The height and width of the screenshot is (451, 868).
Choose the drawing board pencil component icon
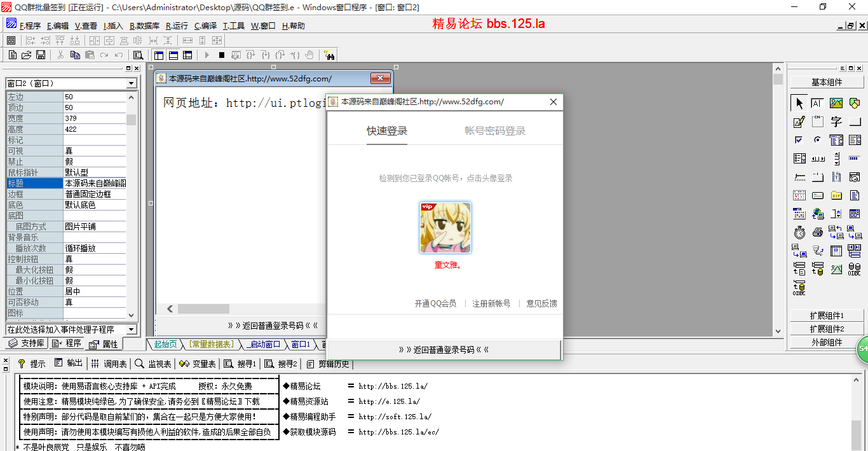coord(799,121)
